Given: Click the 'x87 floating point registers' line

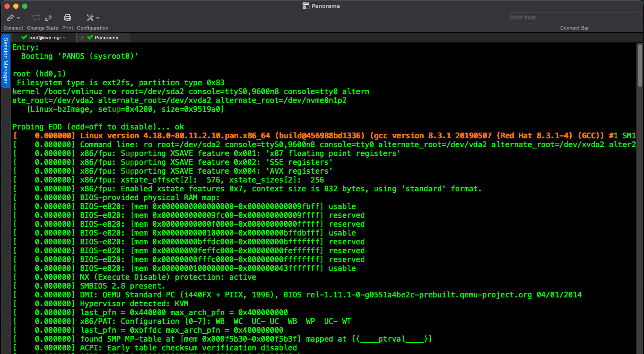Looking at the screenshot, I should [x=207, y=153].
